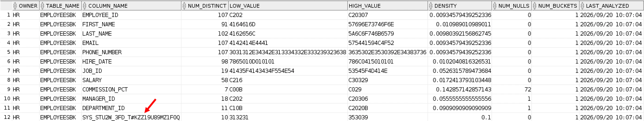This screenshot has height=121, width=644.
Task: Select the PHONE_NUMBER cell
Action: tap(131, 52)
